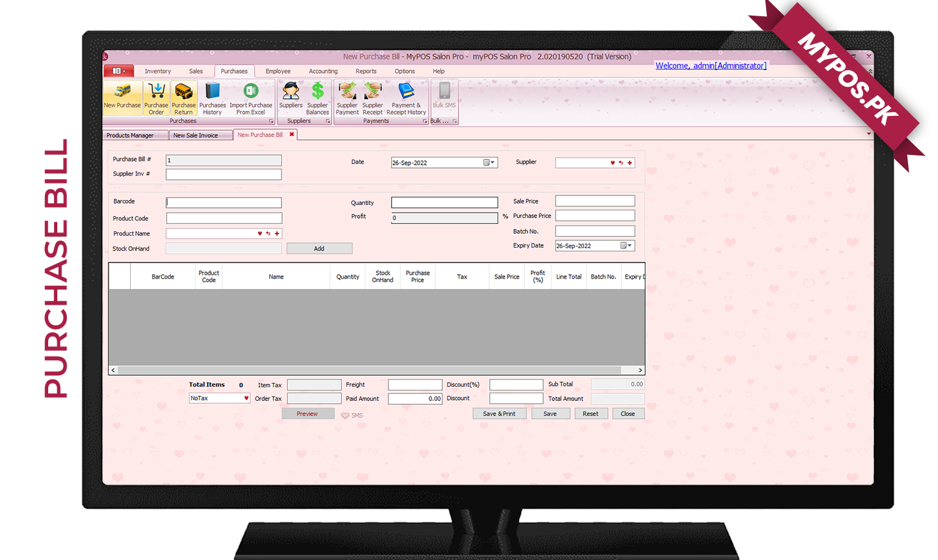Launch Import Purchase From Excel
Viewport: 938px width, 560px height.
(251, 98)
